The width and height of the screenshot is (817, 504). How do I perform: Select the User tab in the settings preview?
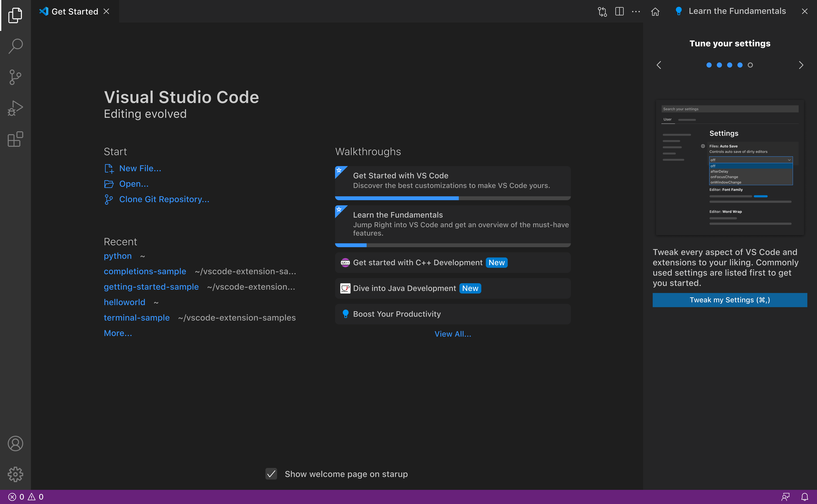click(x=668, y=119)
